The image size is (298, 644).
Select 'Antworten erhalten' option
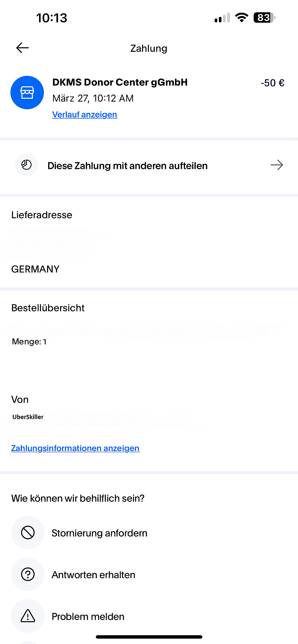(93, 575)
